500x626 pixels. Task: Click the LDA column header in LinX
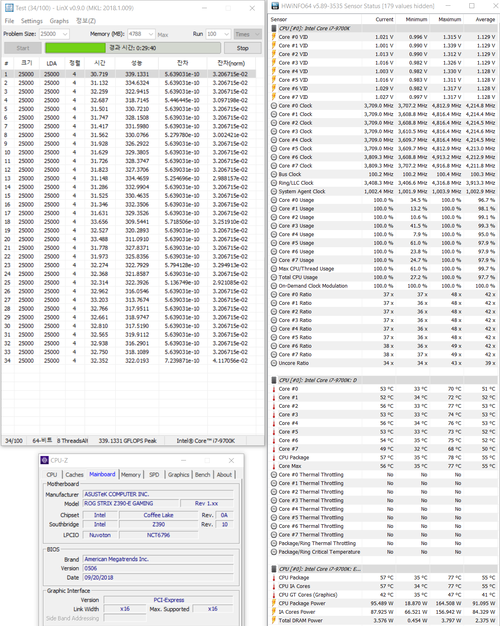click(x=52, y=63)
